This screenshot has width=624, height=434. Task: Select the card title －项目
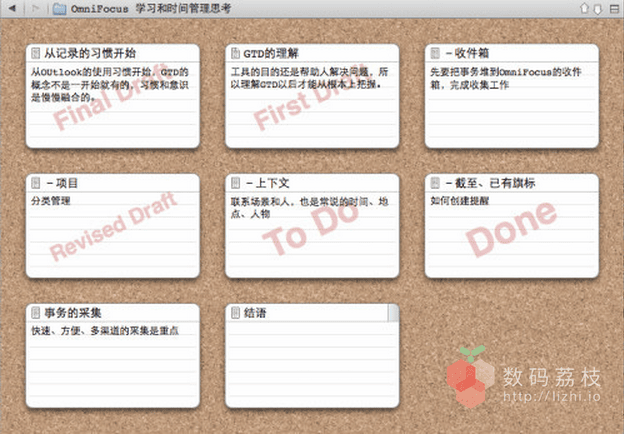point(62,183)
